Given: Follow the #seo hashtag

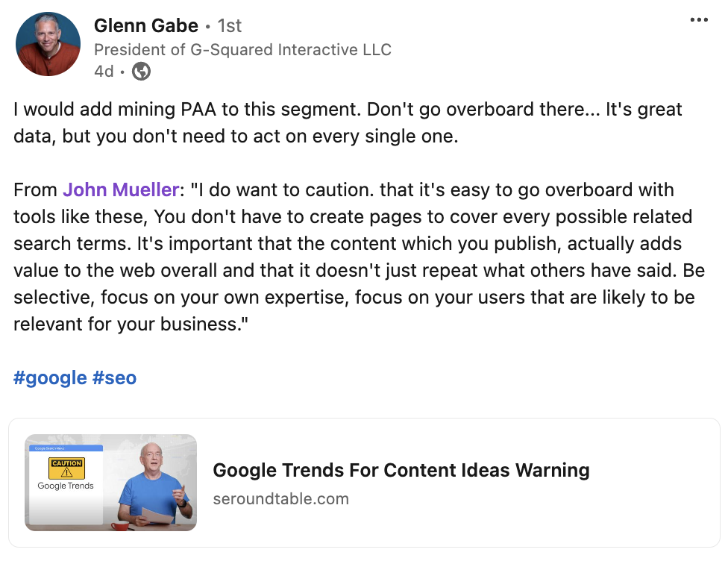Looking at the screenshot, I should coord(114,377).
